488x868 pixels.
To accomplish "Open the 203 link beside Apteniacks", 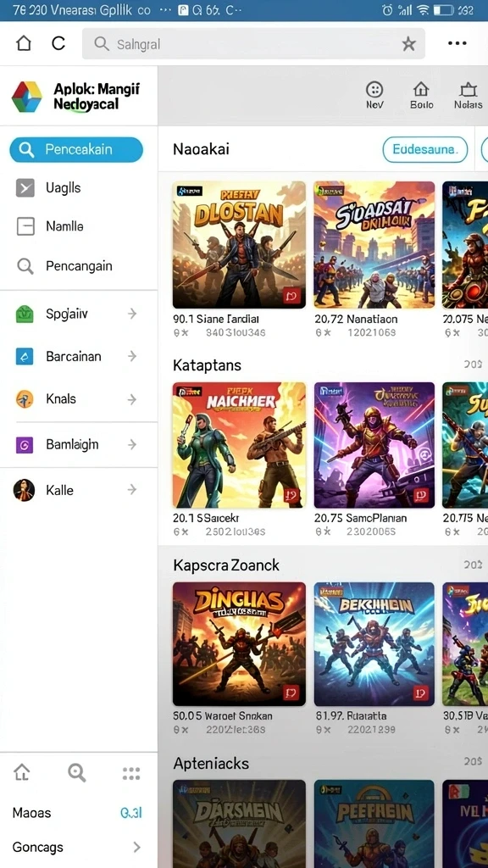I will pos(473,762).
